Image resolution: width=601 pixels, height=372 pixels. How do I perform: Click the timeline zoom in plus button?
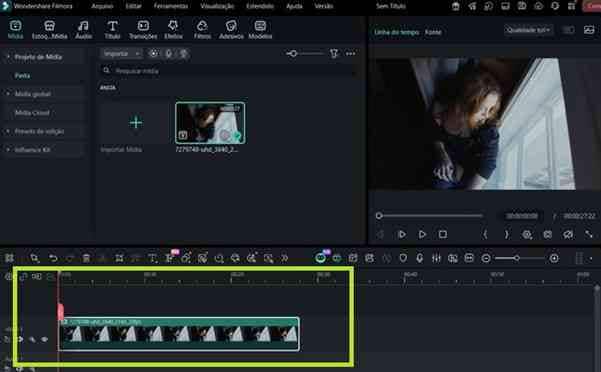554,258
